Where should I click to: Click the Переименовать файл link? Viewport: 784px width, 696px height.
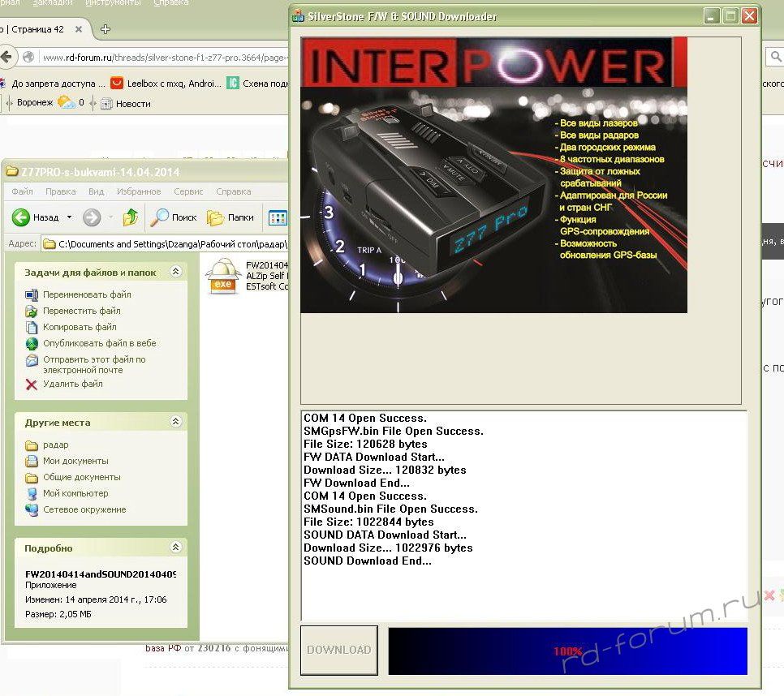click(87, 294)
